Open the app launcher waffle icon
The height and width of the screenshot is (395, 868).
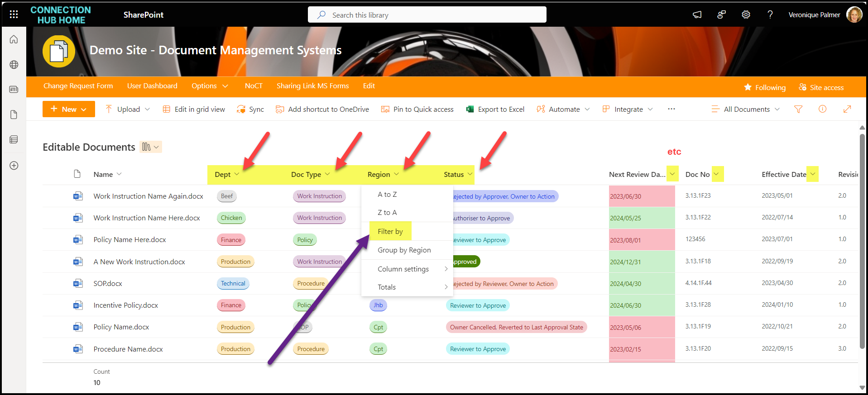tap(14, 14)
